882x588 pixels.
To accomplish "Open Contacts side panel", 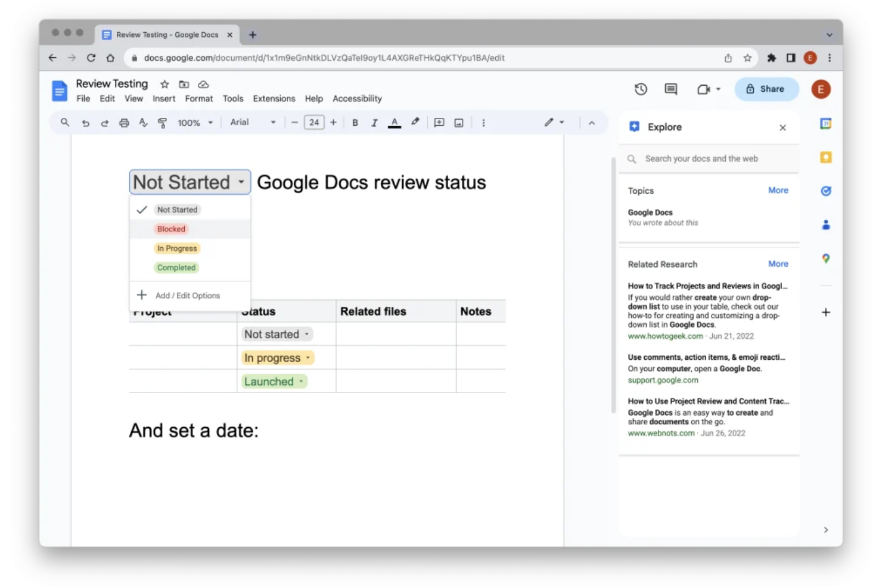I will point(825,225).
